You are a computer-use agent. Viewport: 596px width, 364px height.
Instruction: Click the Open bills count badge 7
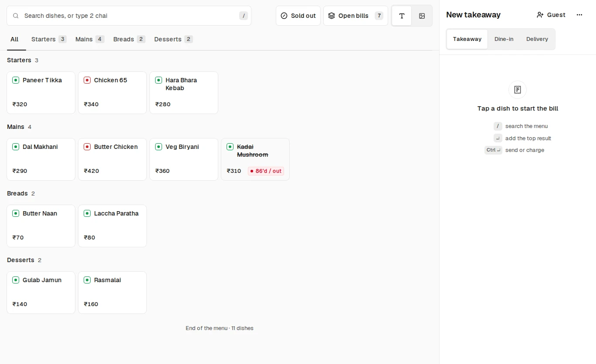pos(379,16)
